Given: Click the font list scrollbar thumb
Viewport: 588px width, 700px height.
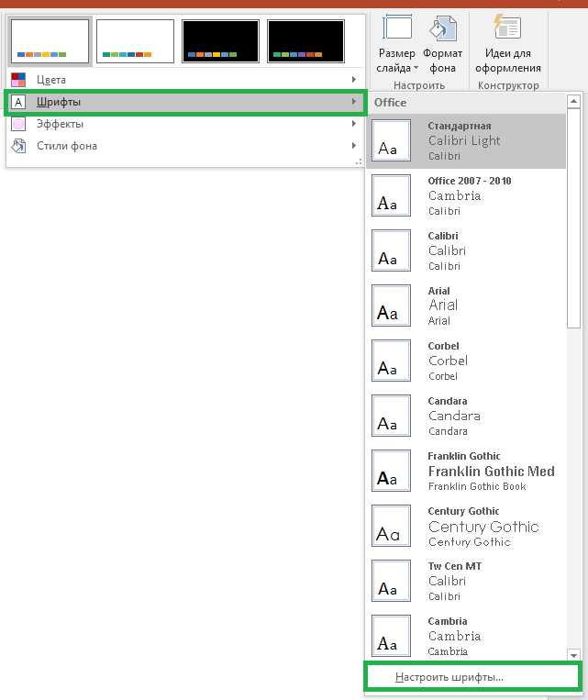Looking at the screenshot, I should pyautogui.click(x=573, y=218).
